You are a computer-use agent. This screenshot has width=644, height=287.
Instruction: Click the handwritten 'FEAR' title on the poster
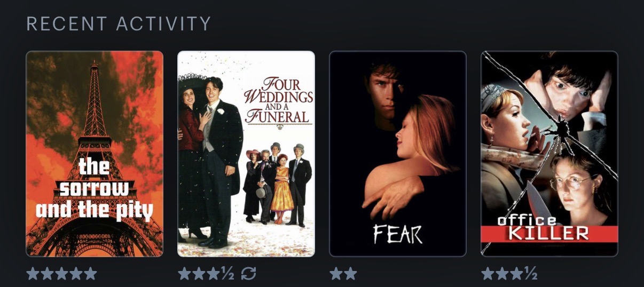click(x=398, y=234)
